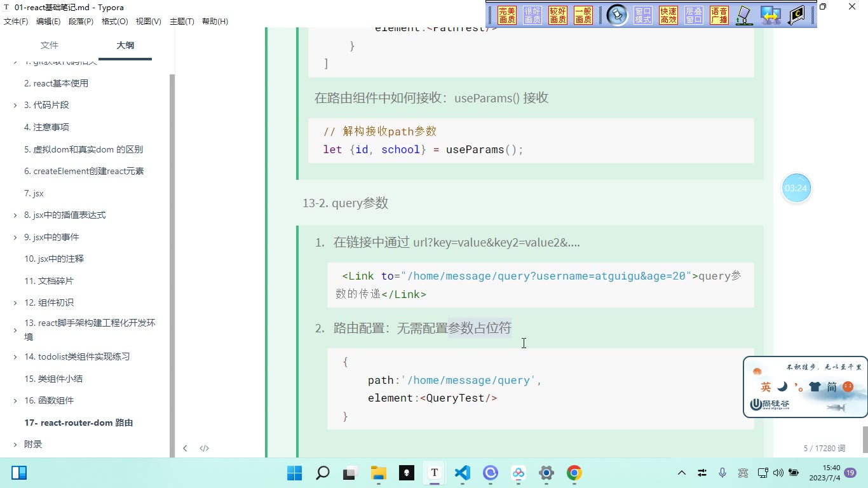868x488 pixels.
Task: Open the clock 15:40 2023/7/4
Action: (825, 473)
